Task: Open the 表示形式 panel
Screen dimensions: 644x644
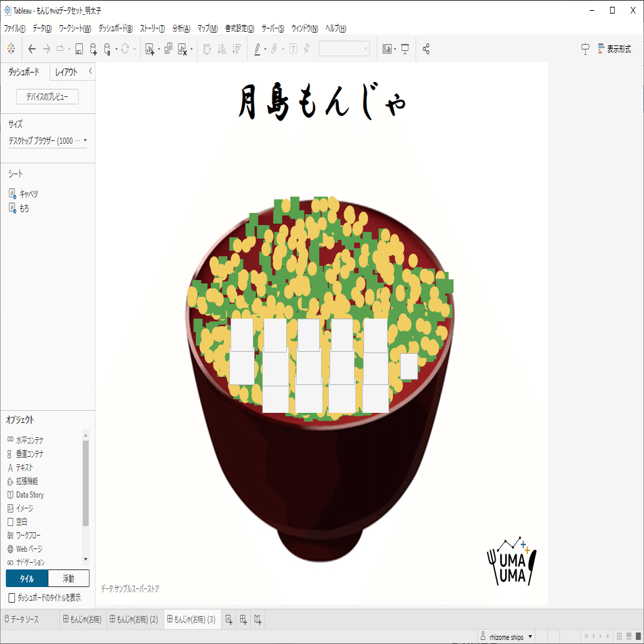Action: (x=618, y=49)
